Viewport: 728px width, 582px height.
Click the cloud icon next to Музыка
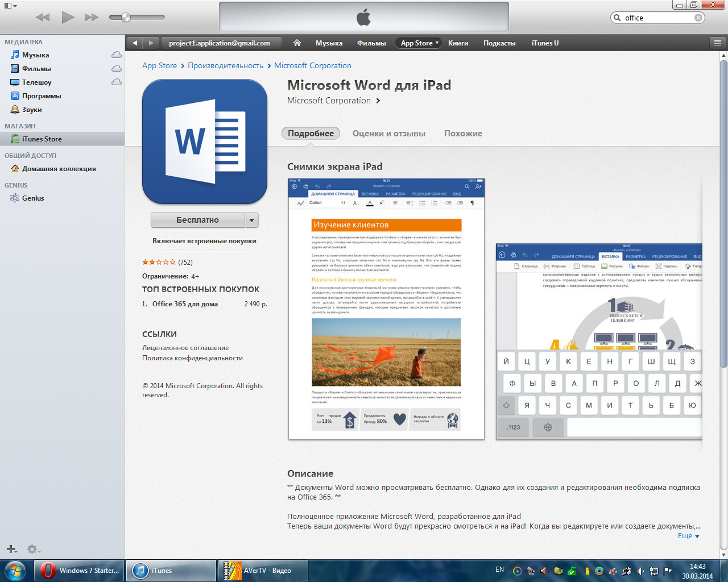click(x=117, y=55)
